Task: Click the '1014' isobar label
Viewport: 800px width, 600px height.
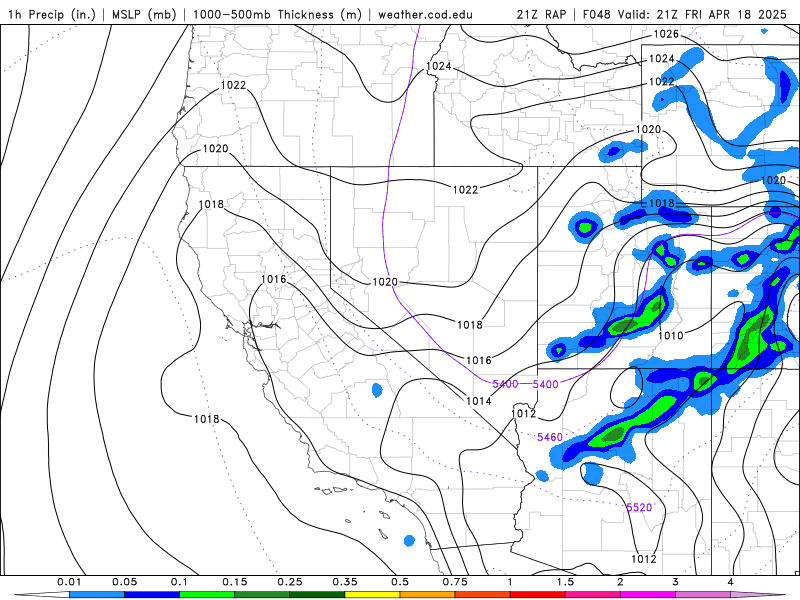Action: click(x=479, y=401)
